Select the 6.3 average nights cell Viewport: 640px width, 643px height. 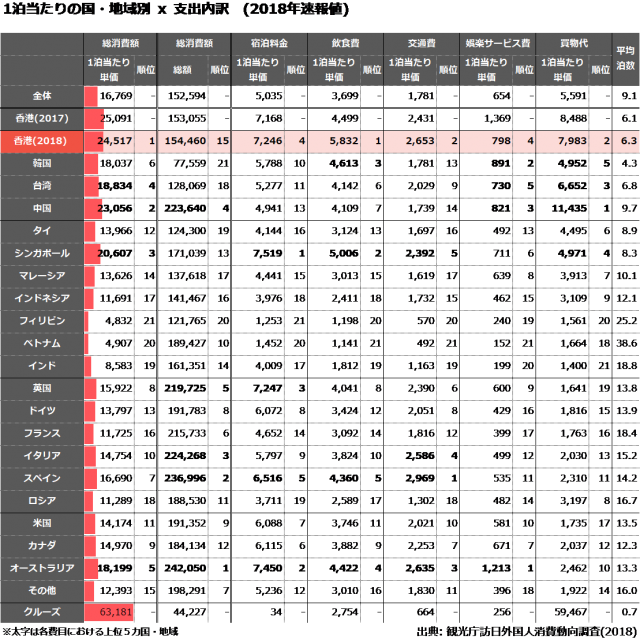[626, 141]
